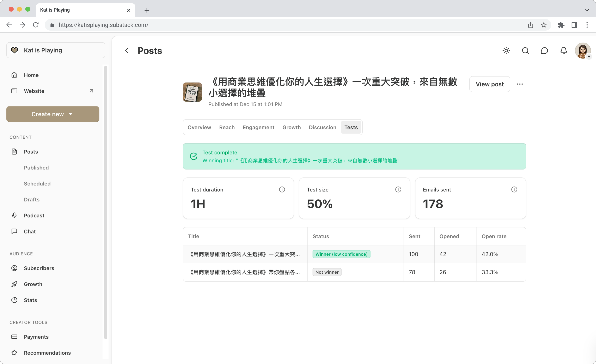
Task: Open the chat bubble icon in header
Action: click(544, 51)
